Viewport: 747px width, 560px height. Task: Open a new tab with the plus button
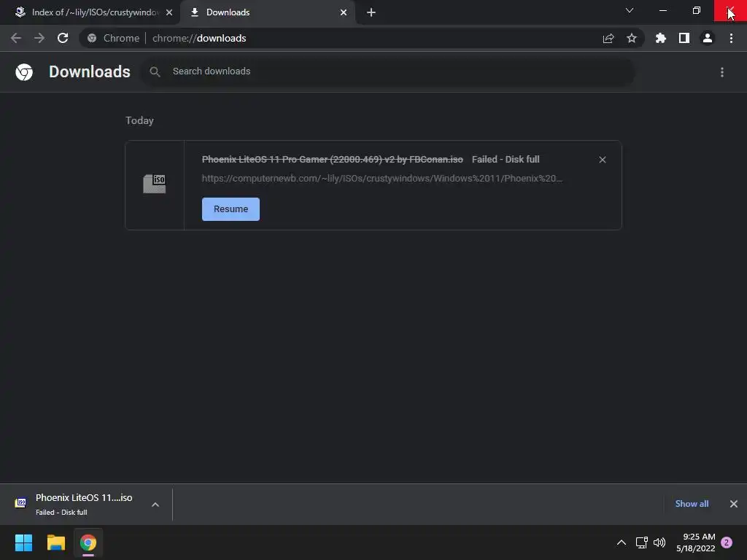[371, 12]
